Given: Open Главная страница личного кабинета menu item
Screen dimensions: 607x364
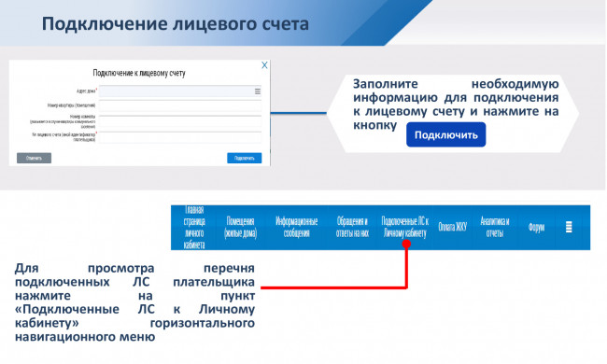Looking at the screenshot, I should coord(194,227).
